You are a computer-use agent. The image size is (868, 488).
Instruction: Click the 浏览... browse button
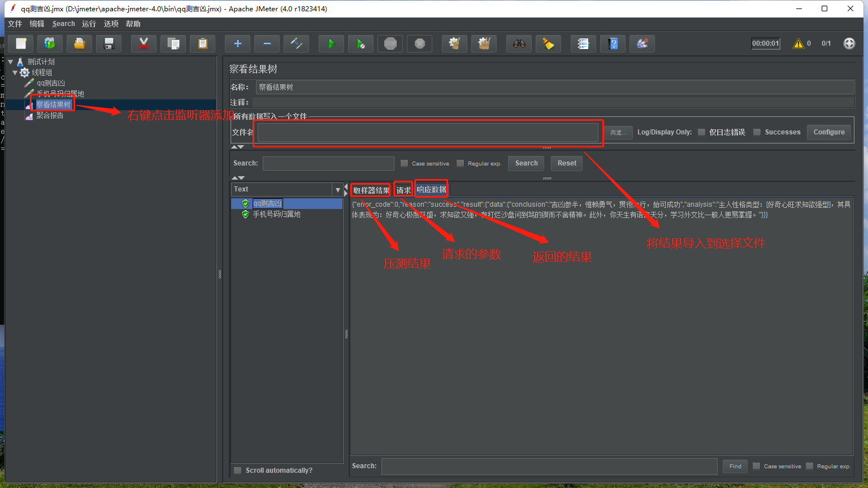point(618,132)
